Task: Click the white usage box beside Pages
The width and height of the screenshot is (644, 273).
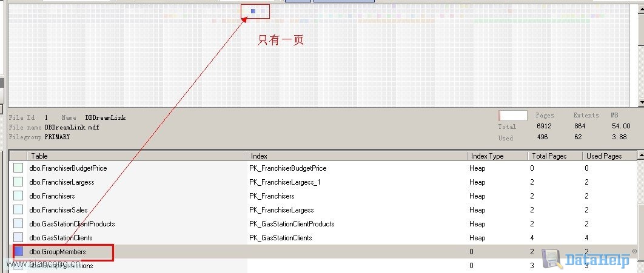Action: (x=513, y=115)
